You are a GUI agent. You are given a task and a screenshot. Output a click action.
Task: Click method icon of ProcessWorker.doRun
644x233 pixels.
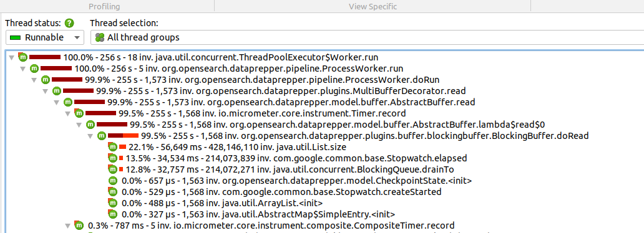pyautogui.click(x=45, y=80)
